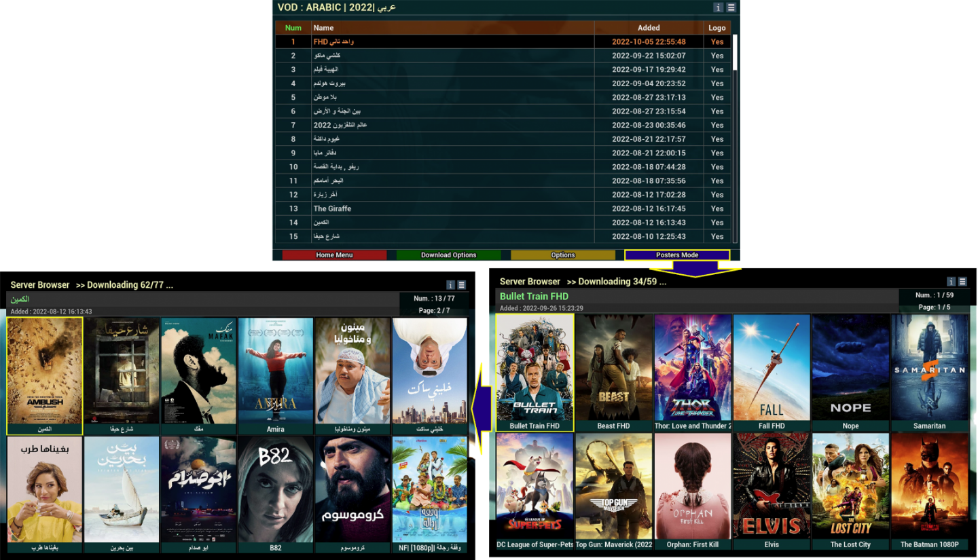Open Bullet Train FHD poster
The width and height of the screenshot is (978, 560).
(x=535, y=373)
